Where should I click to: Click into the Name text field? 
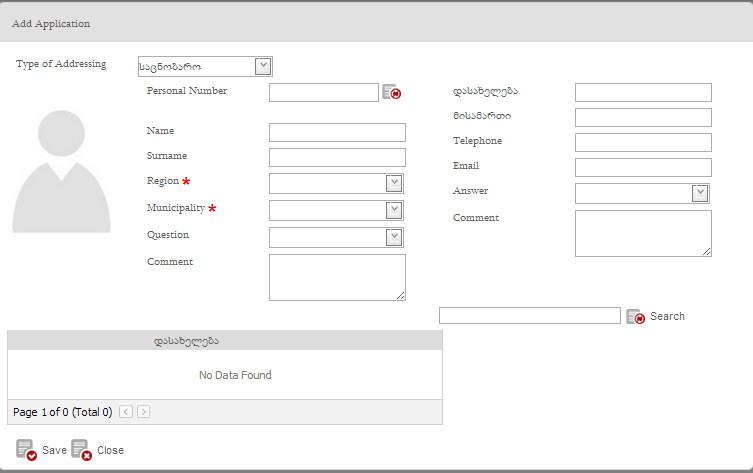coord(337,132)
